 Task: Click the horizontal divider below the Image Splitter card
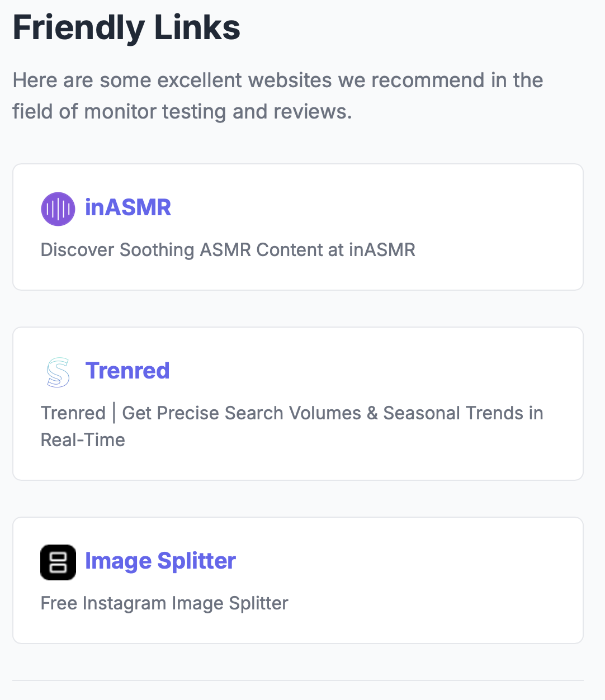(x=298, y=680)
